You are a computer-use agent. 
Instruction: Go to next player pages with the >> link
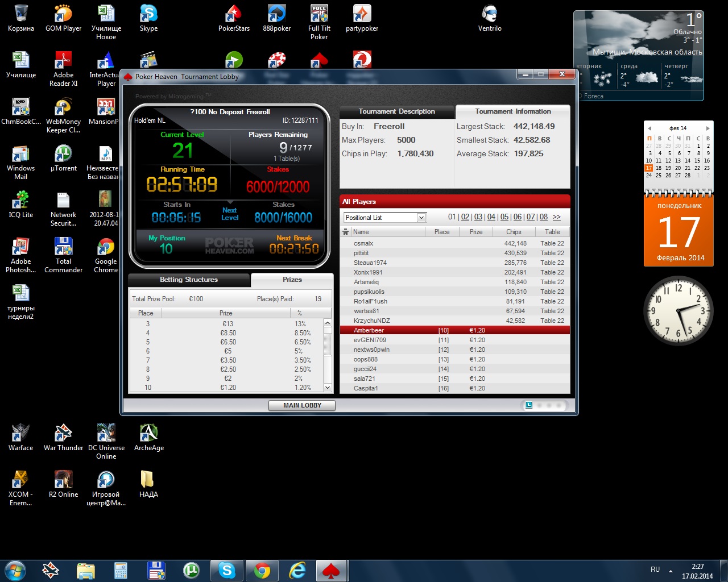tap(557, 217)
